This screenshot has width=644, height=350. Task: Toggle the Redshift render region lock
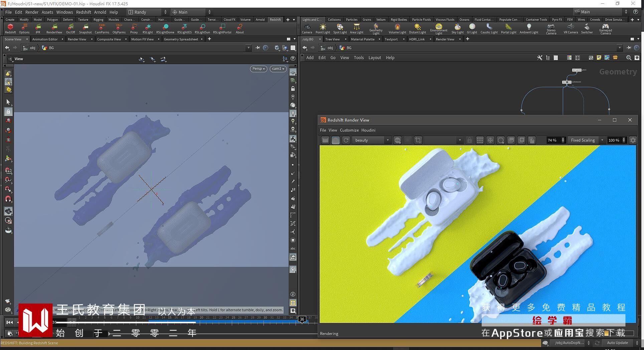pyautogui.click(x=469, y=140)
